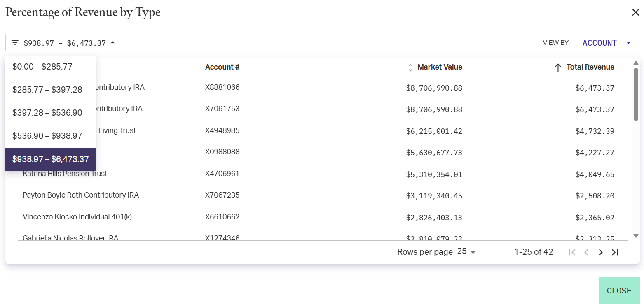Click the table vertical scrollbar thumb
This screenshot has height=307, width=644.
[x=636, y=95]
